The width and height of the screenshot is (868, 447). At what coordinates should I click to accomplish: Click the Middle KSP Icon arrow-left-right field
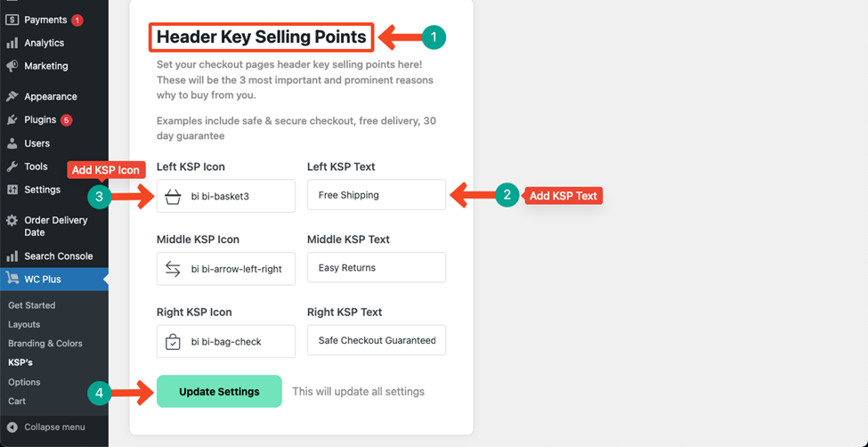[226, 269]
